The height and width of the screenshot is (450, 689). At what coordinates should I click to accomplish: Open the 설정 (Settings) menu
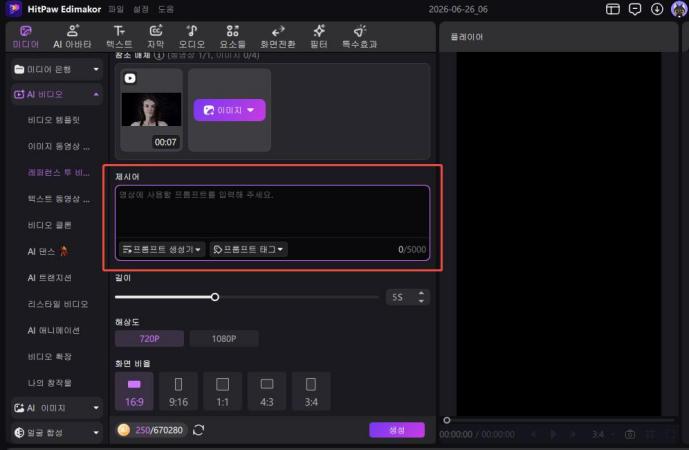tap(141, 9)
